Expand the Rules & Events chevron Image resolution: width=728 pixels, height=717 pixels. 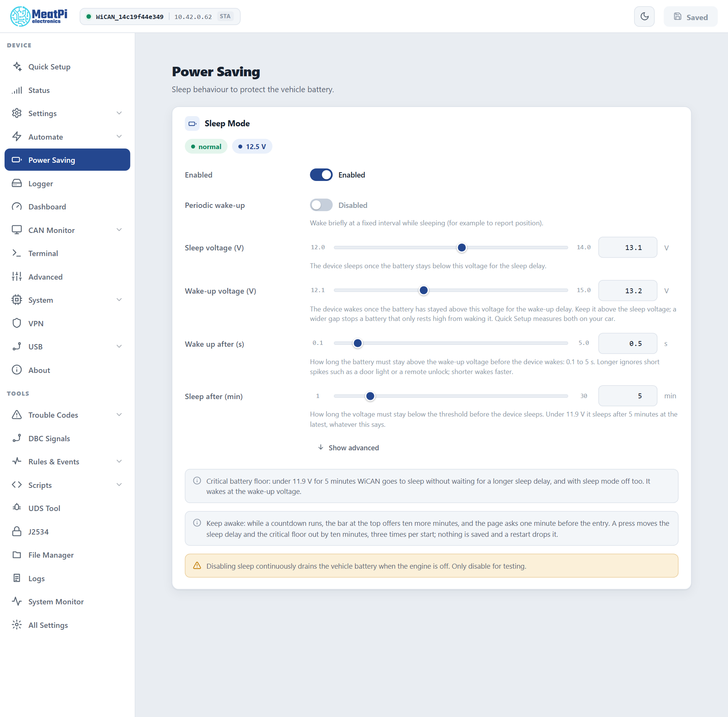(x=119, y=461)
